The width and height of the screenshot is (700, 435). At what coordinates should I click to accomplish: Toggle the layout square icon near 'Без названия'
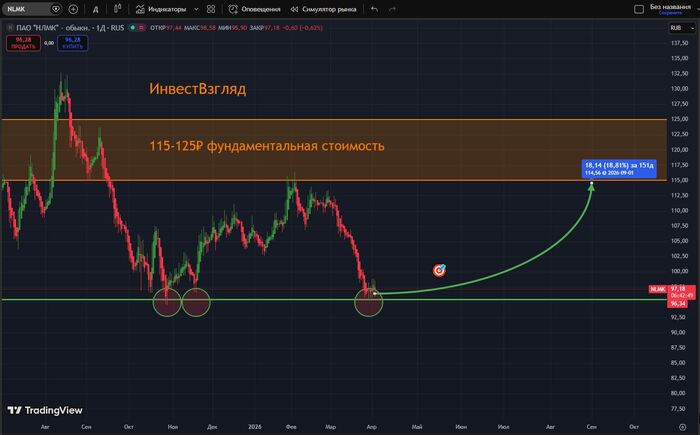638,9
